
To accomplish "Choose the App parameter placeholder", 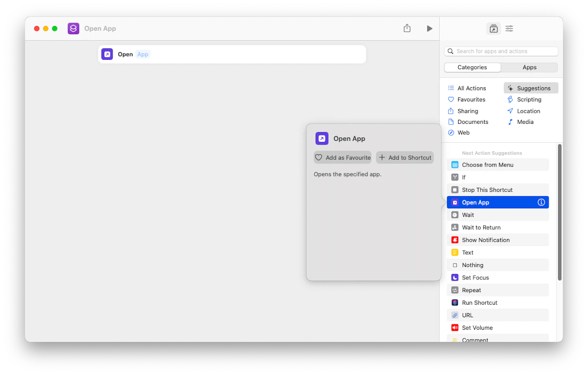I will pos(143,54).
